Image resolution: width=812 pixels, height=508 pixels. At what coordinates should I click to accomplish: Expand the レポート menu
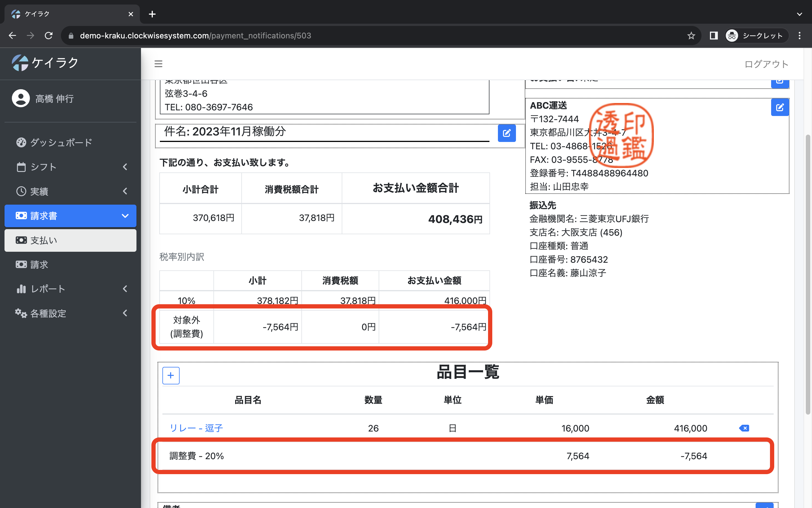(x=70, y=289)
